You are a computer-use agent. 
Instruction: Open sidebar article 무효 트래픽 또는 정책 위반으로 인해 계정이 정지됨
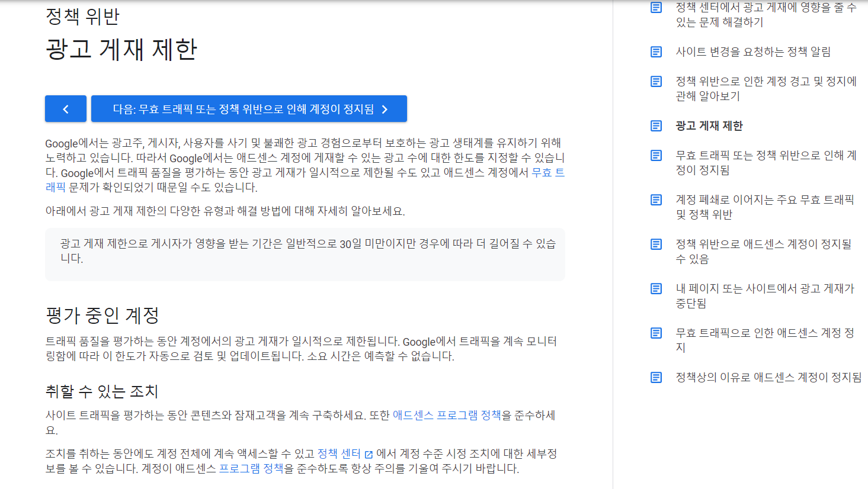pyautogui.click(x=766, y=163)
